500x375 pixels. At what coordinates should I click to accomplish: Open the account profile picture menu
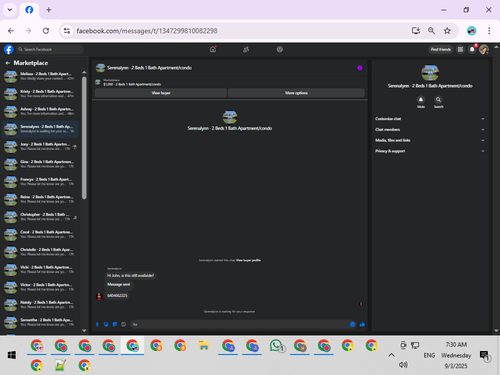coord(484,49)
